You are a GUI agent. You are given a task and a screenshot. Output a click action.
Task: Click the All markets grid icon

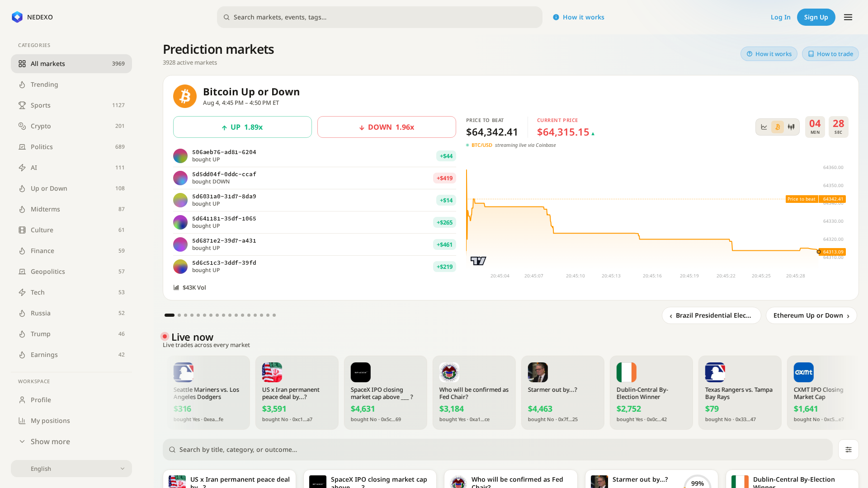[x=22, y=64]
